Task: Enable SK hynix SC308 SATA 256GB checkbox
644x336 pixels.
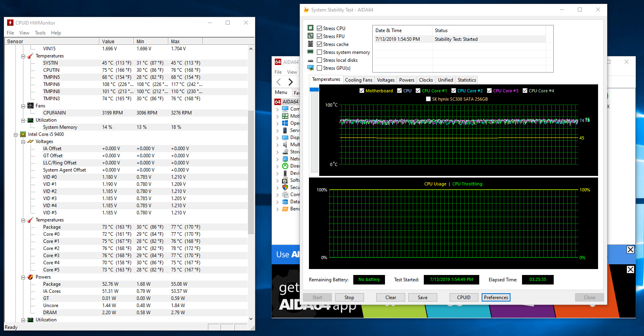Action: tap(428, 99)
